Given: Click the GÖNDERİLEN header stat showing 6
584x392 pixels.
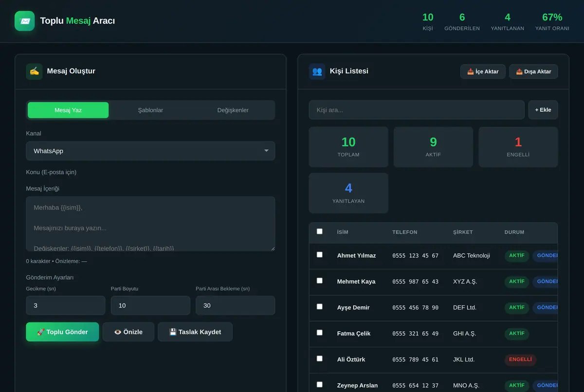Looking at the screenshot, I should click(462, 22).
